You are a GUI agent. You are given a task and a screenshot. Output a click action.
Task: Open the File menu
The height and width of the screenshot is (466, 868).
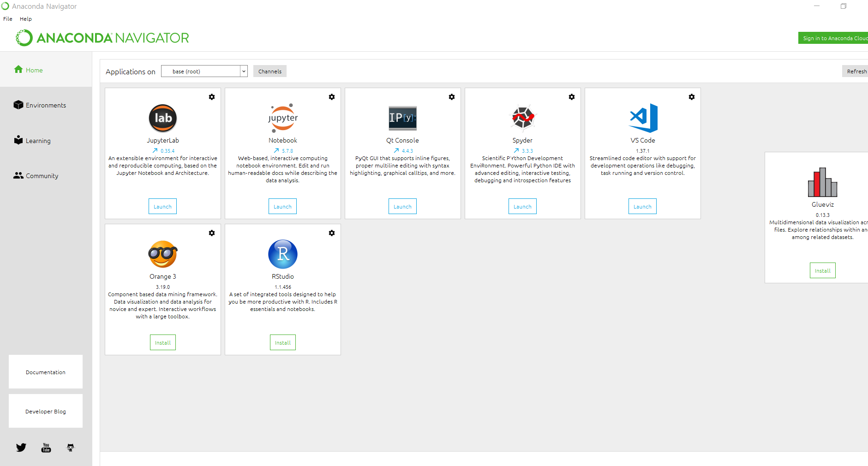point(8,19)
